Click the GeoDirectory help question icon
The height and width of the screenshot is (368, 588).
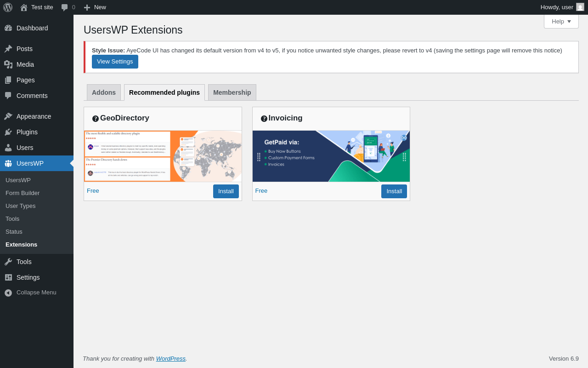pyautogui.click(x=96, y=119)
